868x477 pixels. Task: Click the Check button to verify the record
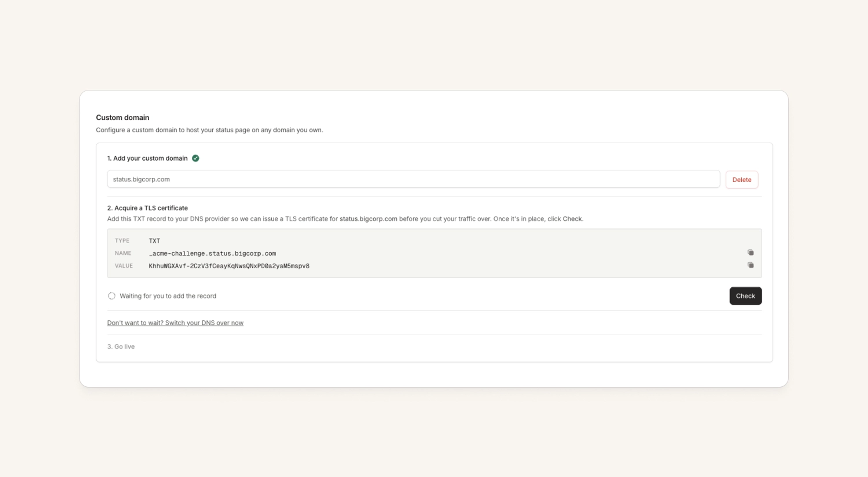[745, 296]
